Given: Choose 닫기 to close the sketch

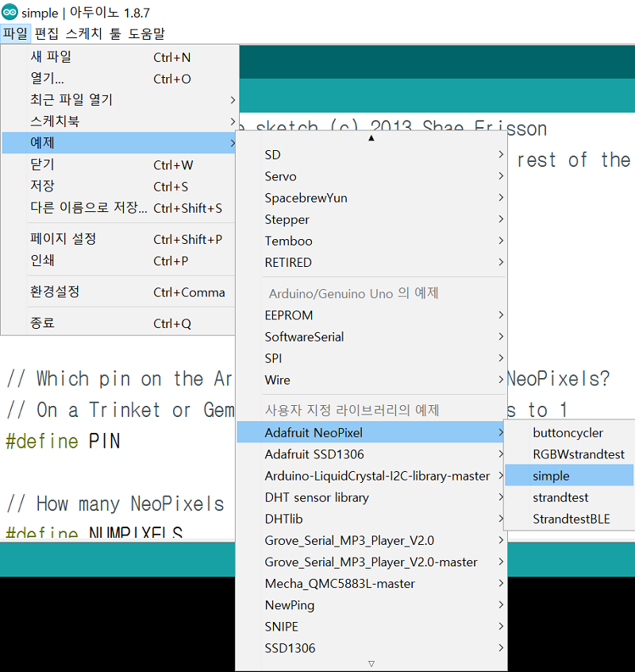Looking at the screenshot, I should tap(118, 164).
